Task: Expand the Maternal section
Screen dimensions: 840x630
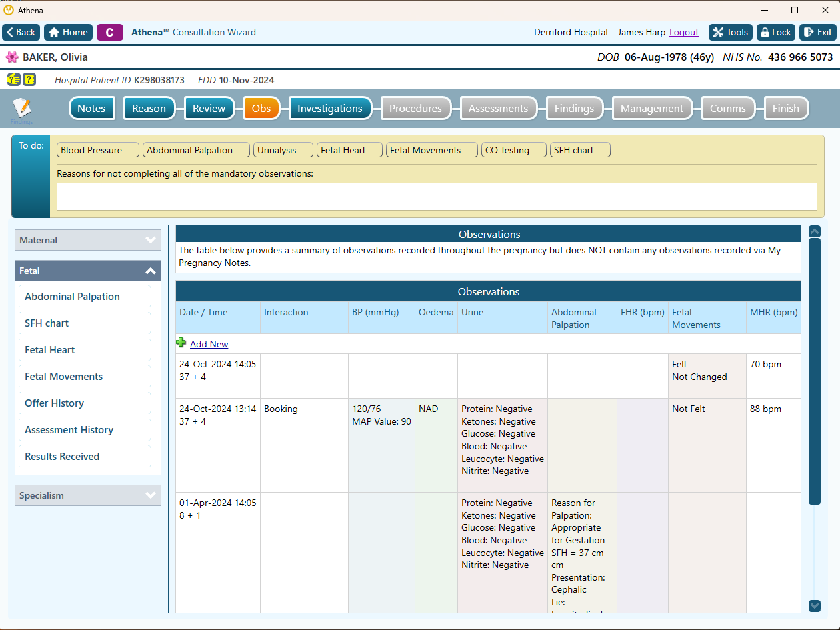Action: click(x=88, y=240)
